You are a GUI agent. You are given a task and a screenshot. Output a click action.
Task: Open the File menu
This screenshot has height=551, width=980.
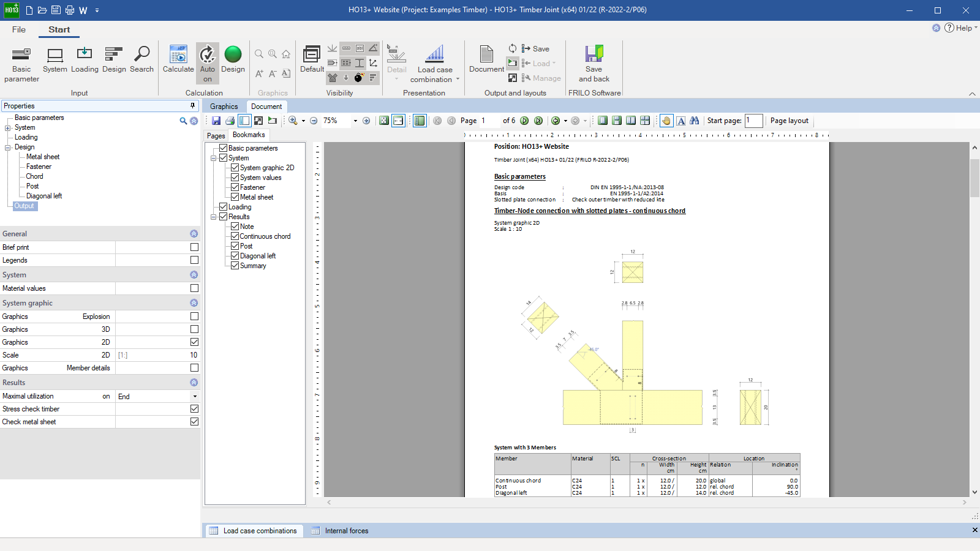click(x=19, y=29)
